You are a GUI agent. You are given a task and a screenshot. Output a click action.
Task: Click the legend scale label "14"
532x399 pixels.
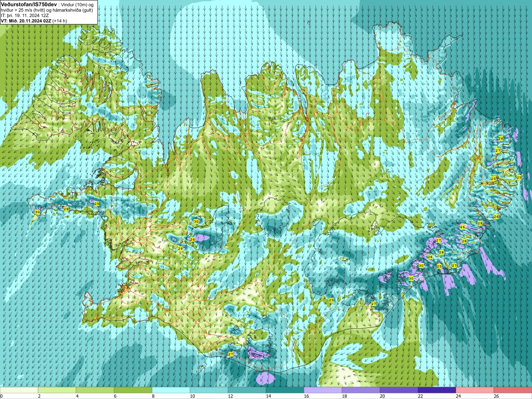pyautogui.click(x=268, y=396)
